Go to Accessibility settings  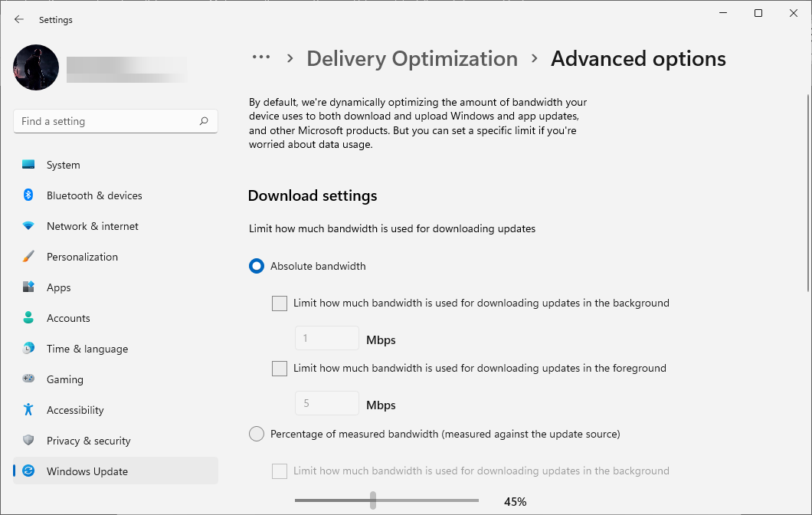pos(116,409)
